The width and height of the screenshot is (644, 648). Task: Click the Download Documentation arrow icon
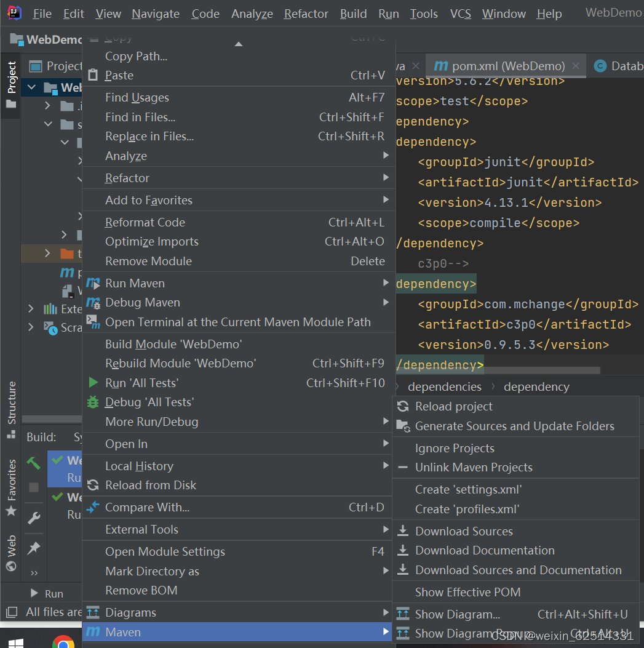coord(403,550)
